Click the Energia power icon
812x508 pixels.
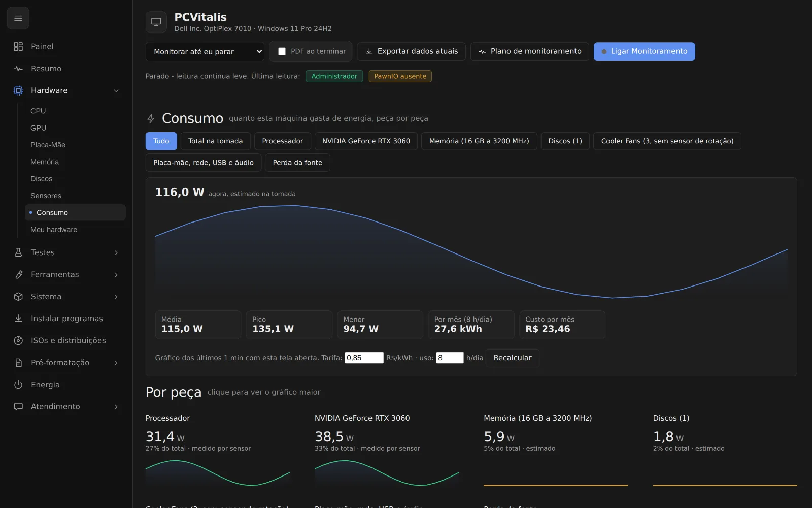[18, 385]
